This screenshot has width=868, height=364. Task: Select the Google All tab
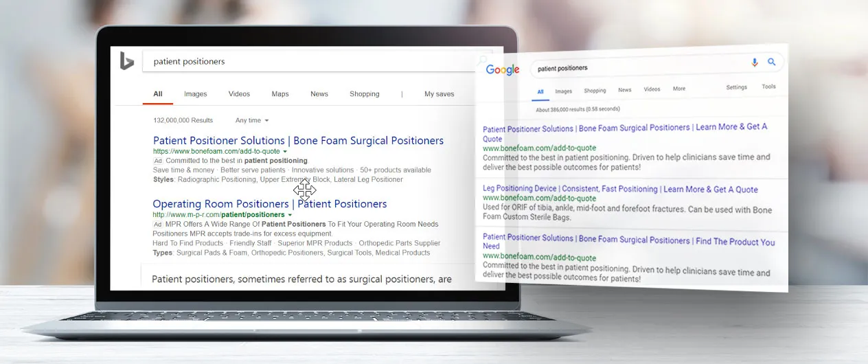click(x=540, y=91)
